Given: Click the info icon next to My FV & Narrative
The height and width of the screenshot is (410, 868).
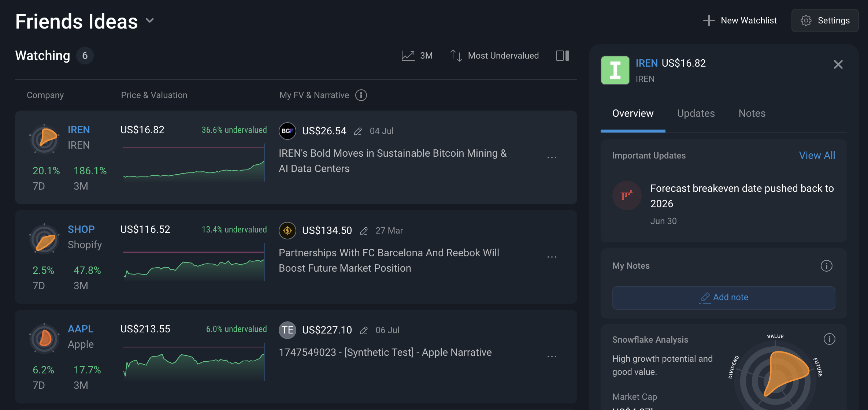Looking at the screenshot, I should click(x=361, y=95).
